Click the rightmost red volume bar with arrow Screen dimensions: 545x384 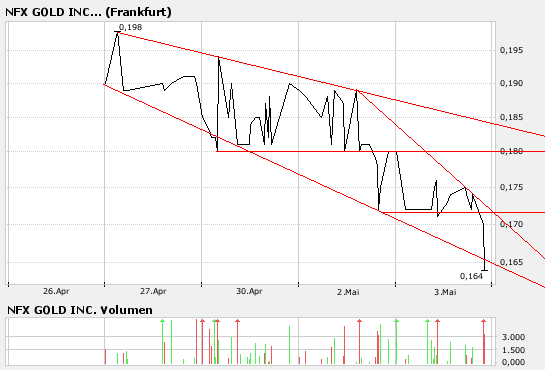point(483,342)
